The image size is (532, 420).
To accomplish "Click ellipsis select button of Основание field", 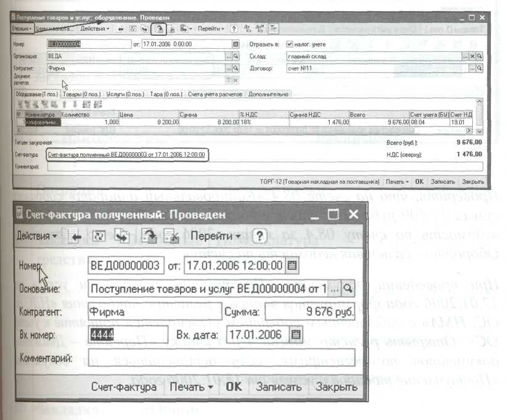I will 335,289.
